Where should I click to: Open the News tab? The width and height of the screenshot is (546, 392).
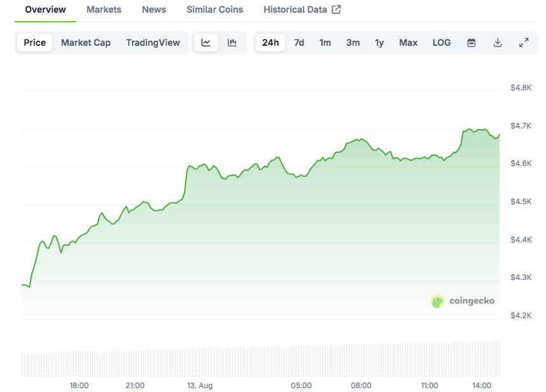(154, 10)
